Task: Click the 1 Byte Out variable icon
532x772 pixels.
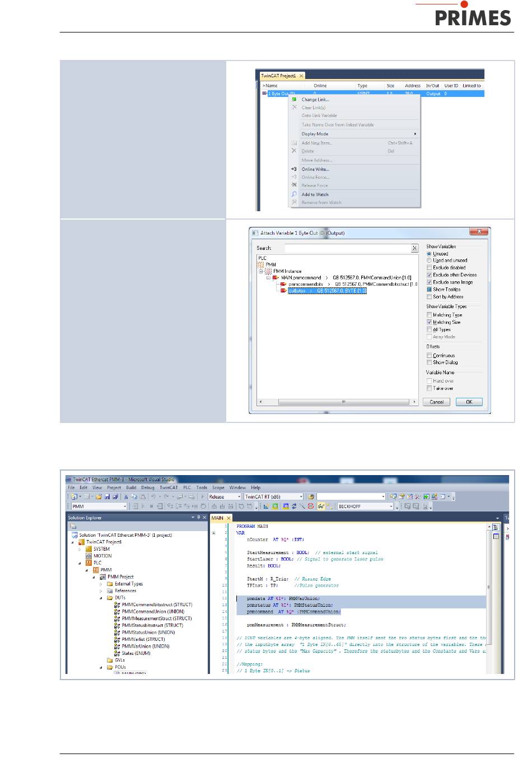Action: pos(264,94)
